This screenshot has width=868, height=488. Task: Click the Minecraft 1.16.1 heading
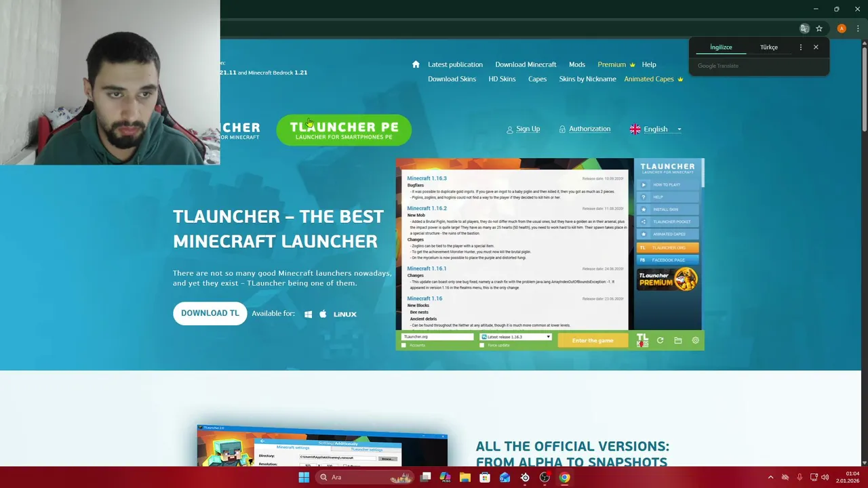427,268
